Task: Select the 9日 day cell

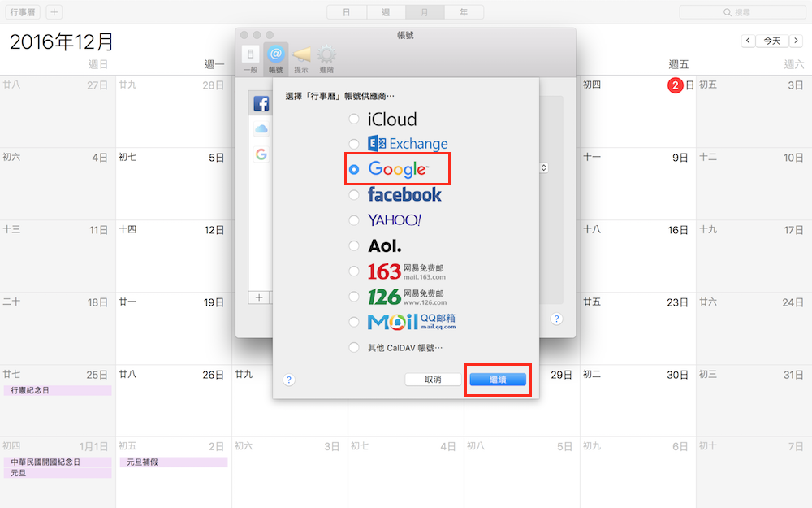Action: pos(637,184)
